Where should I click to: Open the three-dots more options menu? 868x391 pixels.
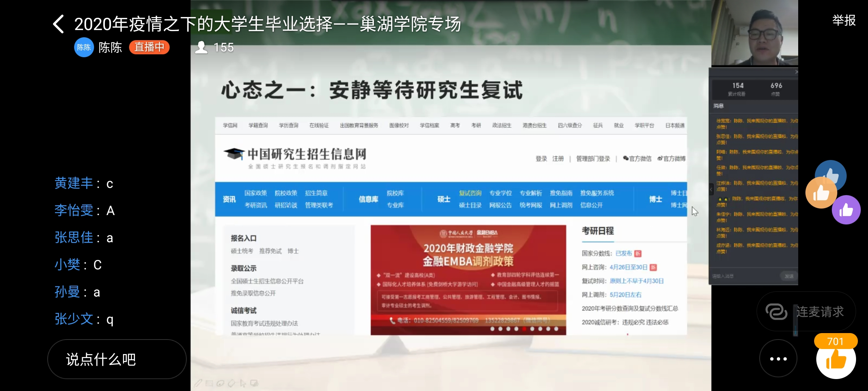click(x=778, y=359)
